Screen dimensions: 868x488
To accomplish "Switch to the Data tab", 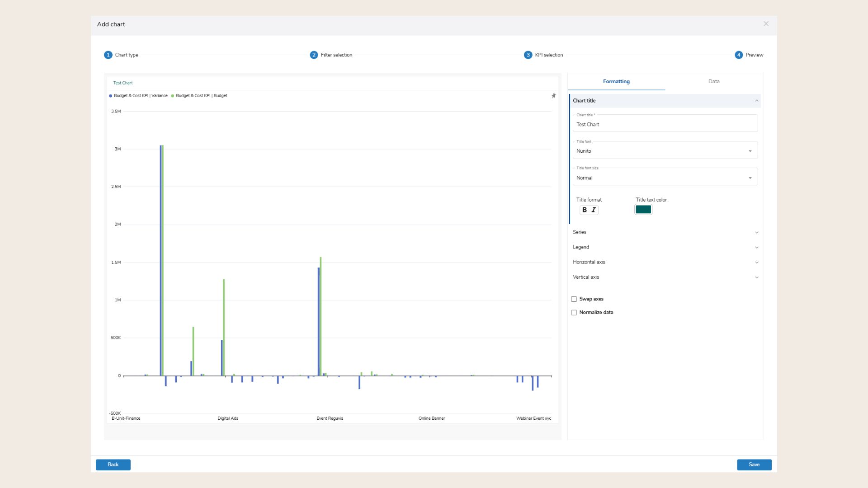I will [713, 81].
